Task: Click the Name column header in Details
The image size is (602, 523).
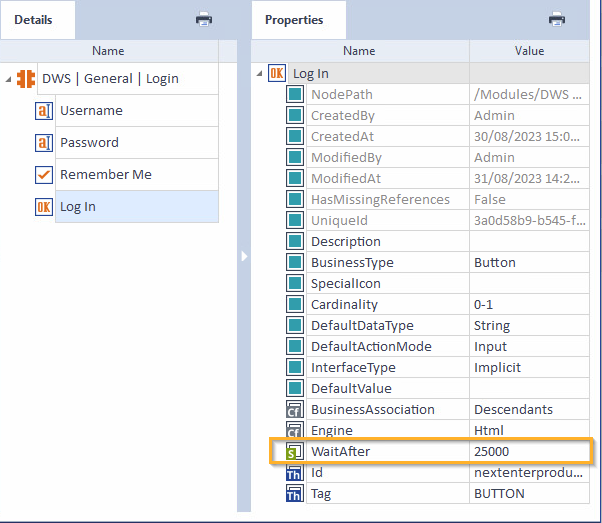Action: point(108,50)
